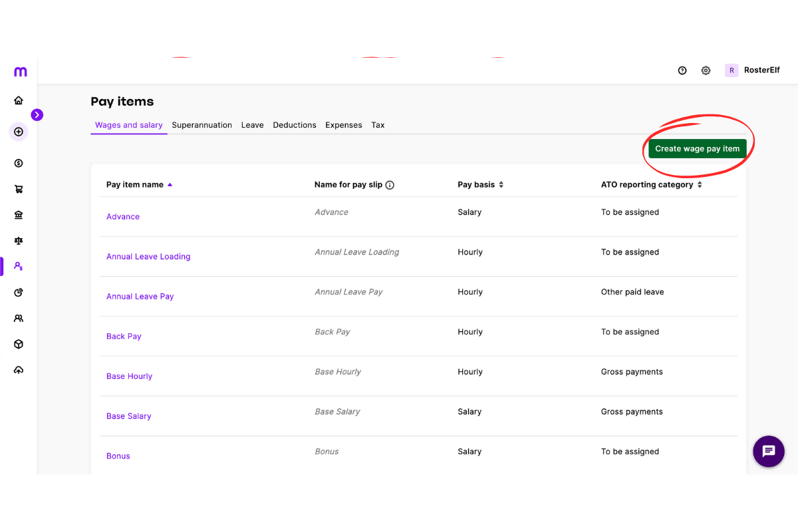This screenshot has height=532, width=798.
Task: Open the Home dashboard from the sidebar
Action: (19, 99)
